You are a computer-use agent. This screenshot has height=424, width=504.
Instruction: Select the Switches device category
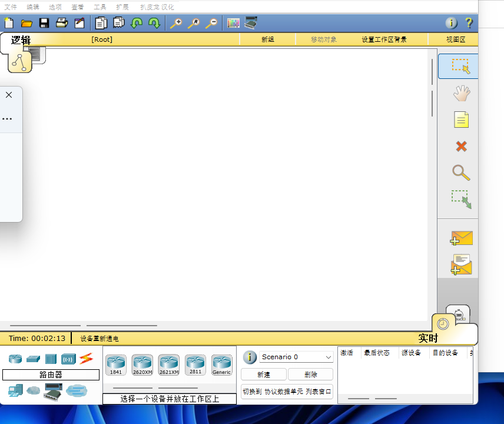33,359
